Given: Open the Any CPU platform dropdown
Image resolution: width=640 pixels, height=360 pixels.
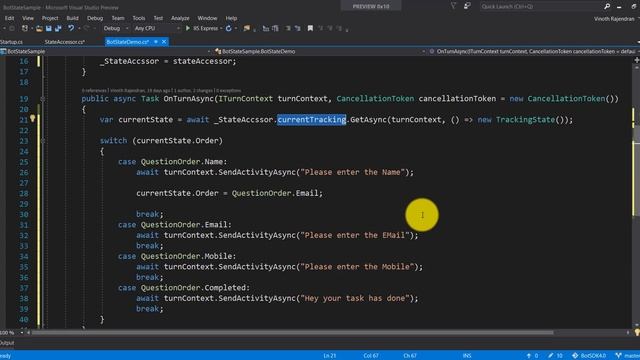Looking at the screenshot, I should click(157, 28).
